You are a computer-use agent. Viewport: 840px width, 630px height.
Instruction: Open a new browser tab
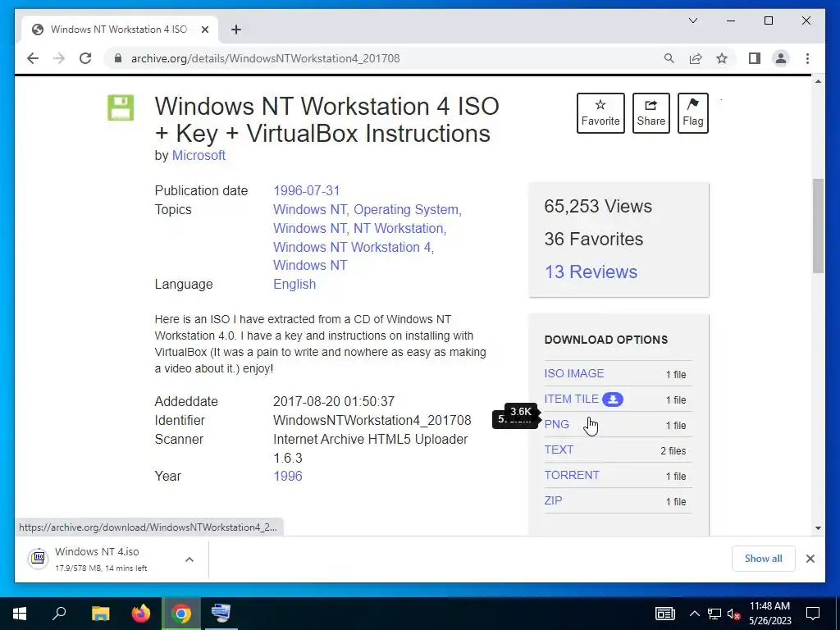point(236,30)
